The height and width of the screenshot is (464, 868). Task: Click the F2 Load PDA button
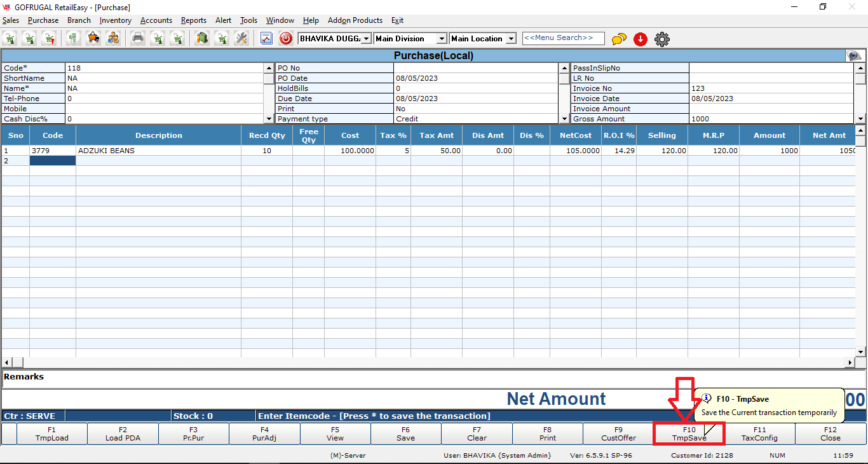(123, 433)
